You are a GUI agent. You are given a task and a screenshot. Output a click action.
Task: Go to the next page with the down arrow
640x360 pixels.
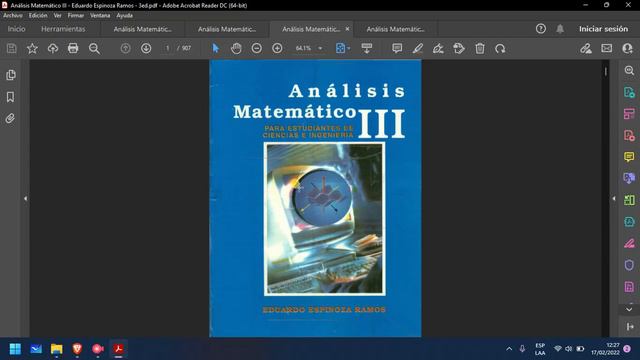pyautogui.click(x=146, y=48)
